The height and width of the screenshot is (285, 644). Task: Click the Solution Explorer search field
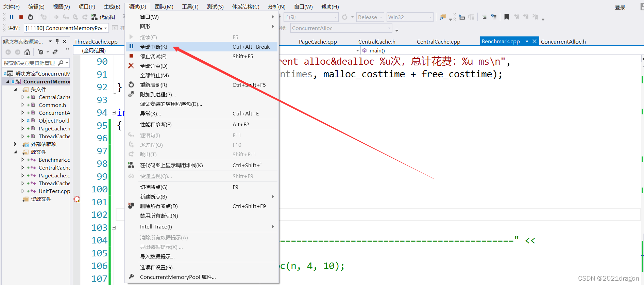click(29, 63)
